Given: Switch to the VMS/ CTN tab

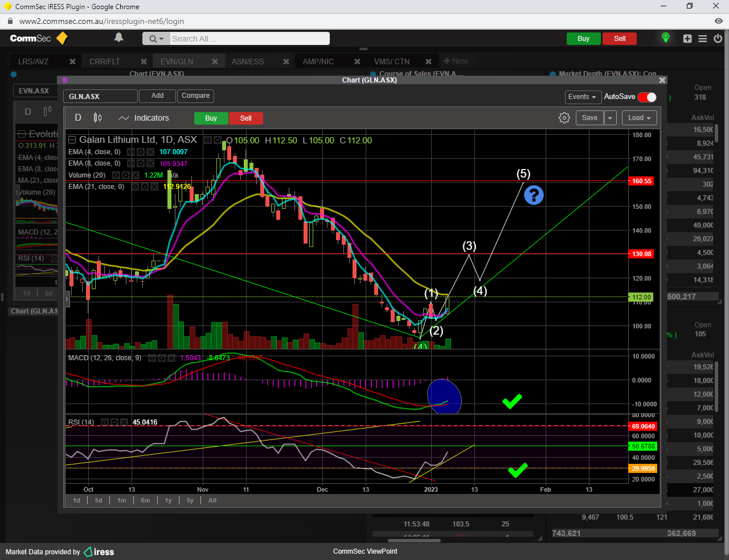Looking at the screenshot, I should click(392, 61).
